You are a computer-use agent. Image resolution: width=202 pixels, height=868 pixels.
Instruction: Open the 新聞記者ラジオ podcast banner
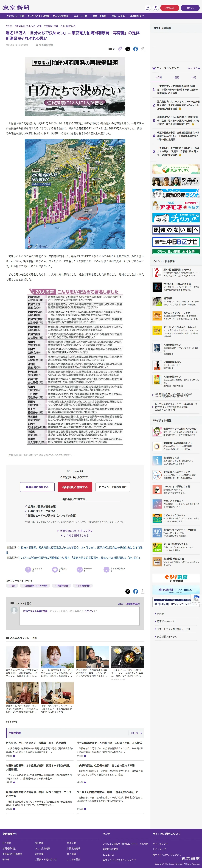[x=176, y=193]
